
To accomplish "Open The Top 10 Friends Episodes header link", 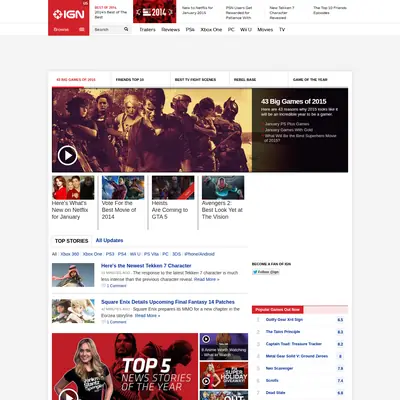I will (330, 10).
